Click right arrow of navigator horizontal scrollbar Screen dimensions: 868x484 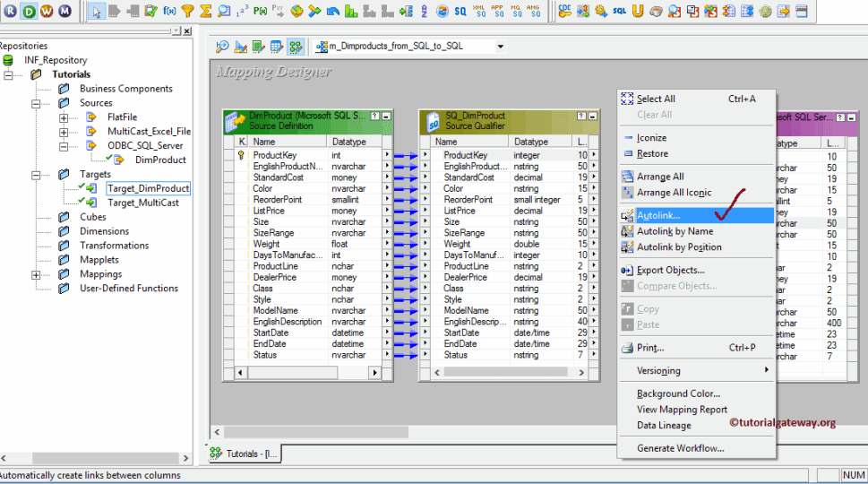186,459
